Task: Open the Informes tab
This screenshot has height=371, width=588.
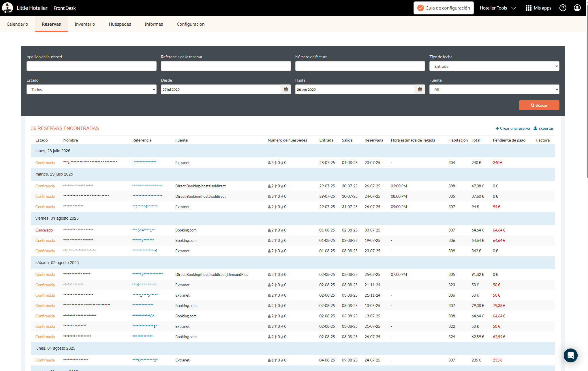Action: tap(154, 24)
